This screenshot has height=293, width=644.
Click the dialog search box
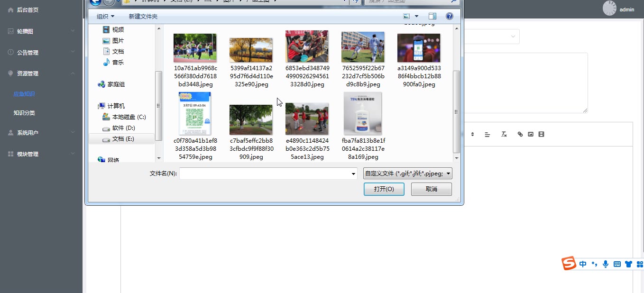(x=412, y=1)
